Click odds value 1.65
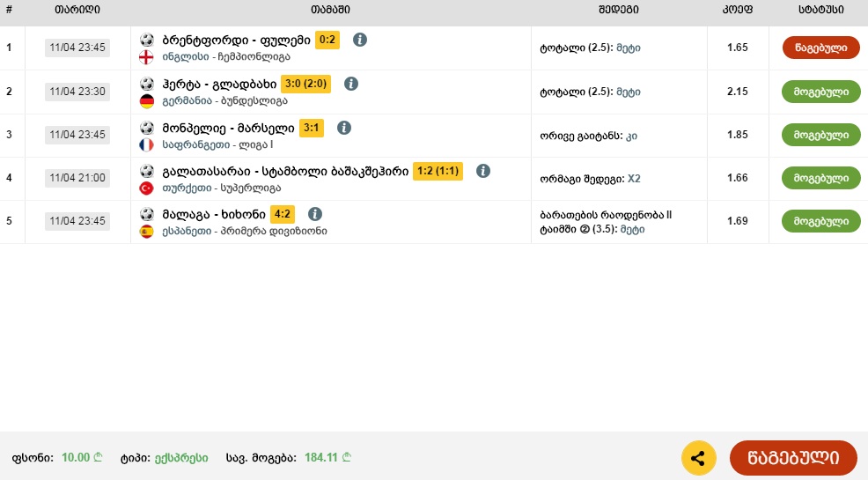 [738, 48]
